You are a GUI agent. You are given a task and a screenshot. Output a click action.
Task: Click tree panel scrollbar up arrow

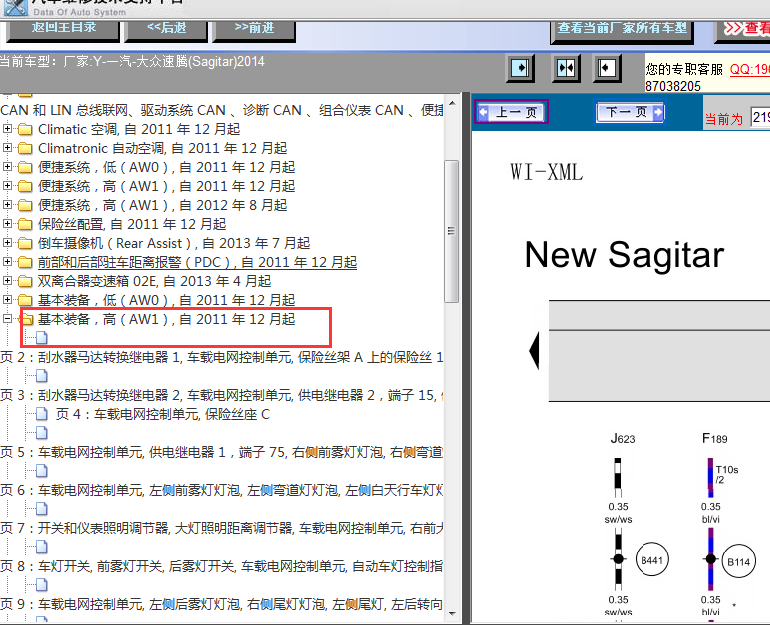(x=452, y=104)
